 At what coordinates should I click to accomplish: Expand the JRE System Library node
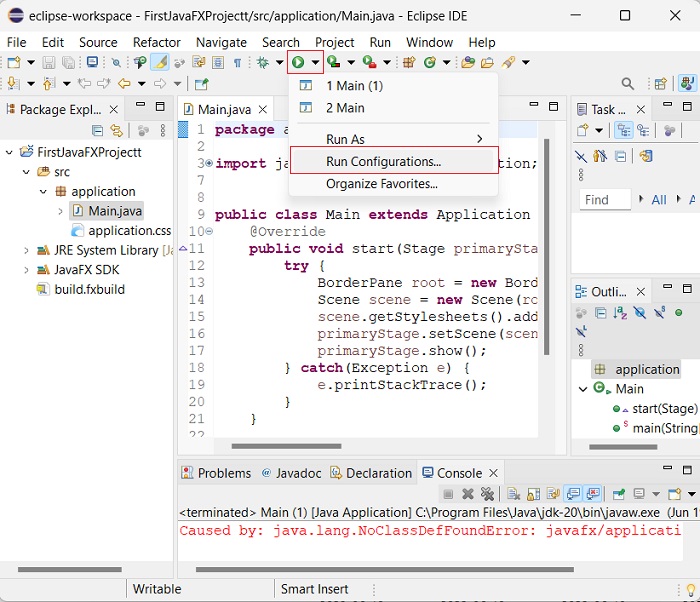pos(26,250)
